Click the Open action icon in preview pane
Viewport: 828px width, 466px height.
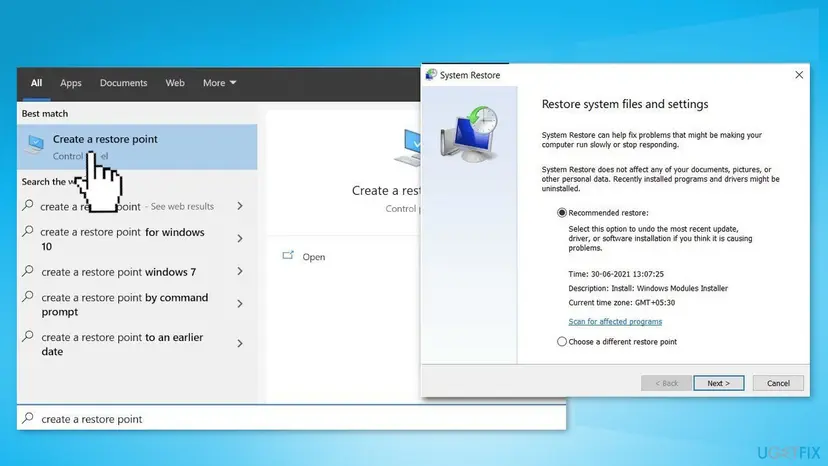click(x=288, y=256)
